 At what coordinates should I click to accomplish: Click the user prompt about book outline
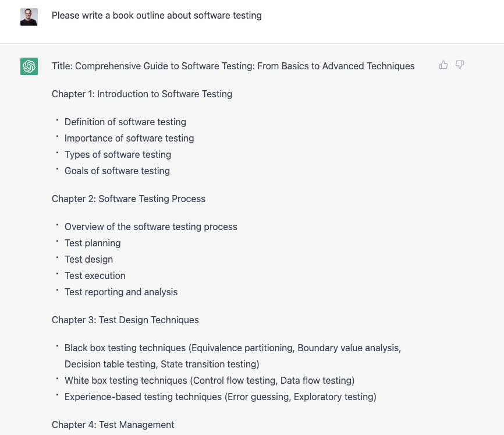[157, 16]
